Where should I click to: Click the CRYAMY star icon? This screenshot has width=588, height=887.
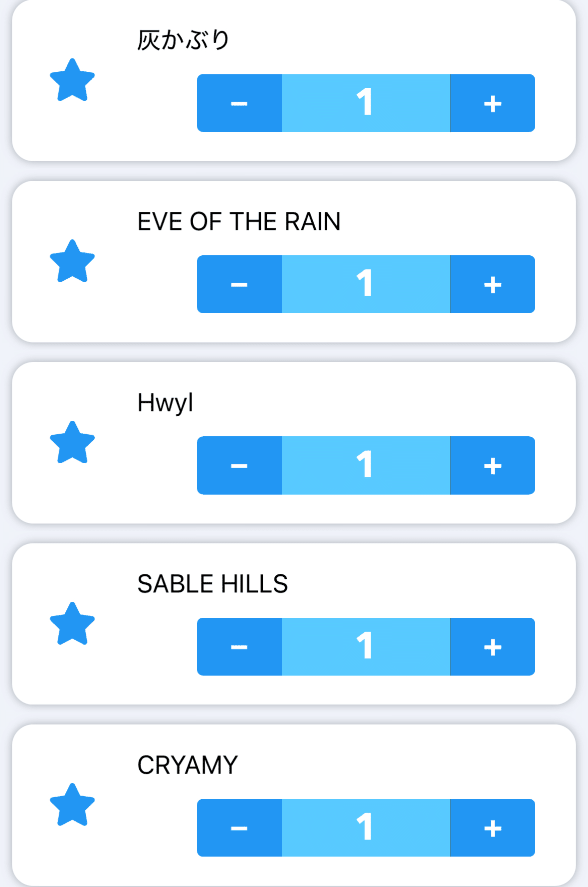72,805
